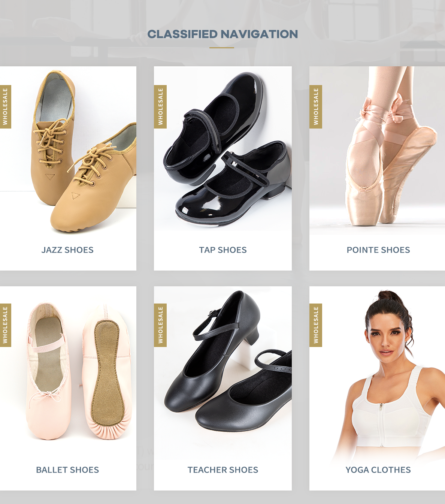The height and width of the screenshot is (504, 445).
Task: Click the Wholesale badge on Tap Shoes card
Action: (x=160, y=107)
